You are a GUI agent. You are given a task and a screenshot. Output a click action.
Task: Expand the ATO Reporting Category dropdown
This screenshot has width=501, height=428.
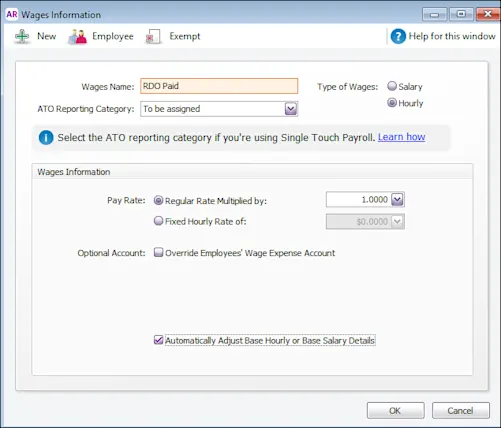(x=291, y=109)
